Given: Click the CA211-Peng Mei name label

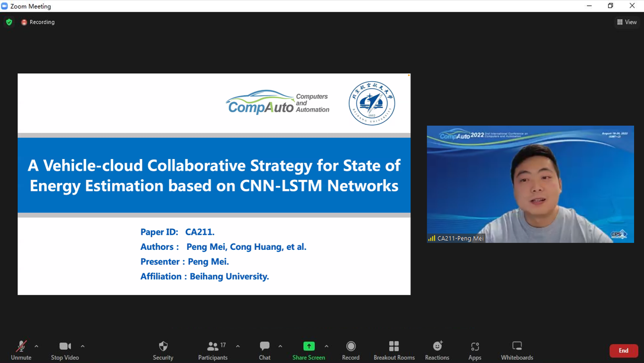Looking at the screenshot, I should click(460, 238).
